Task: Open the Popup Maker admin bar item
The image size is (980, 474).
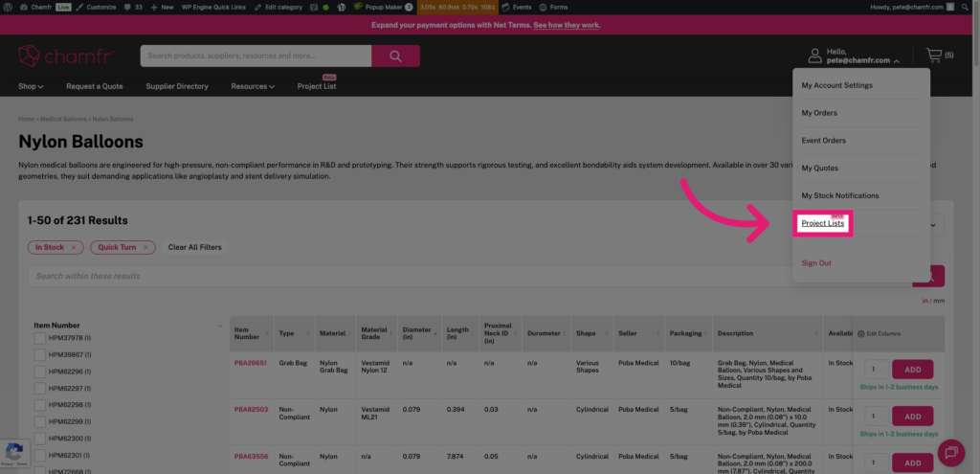Action: [383, 7]
